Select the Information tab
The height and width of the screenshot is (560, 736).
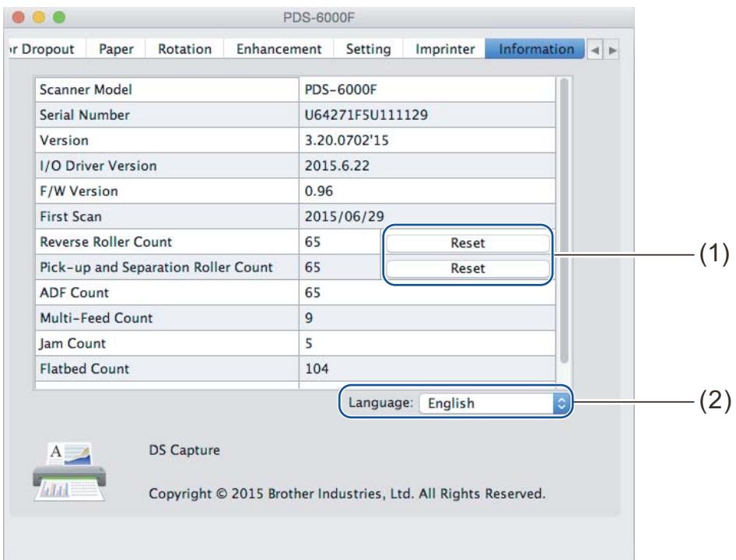(535, 49)
